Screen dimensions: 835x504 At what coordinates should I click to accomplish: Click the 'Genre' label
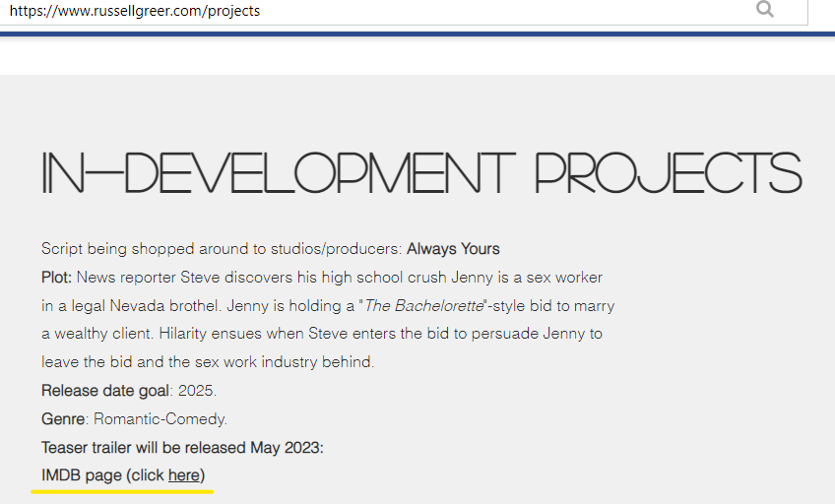[x=63, y=419]
